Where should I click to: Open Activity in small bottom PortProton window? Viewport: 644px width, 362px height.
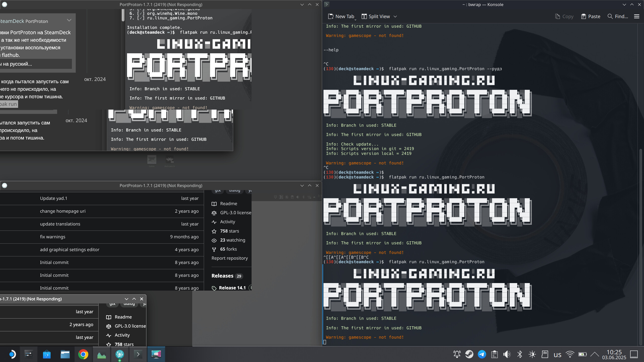coord(118,335)
